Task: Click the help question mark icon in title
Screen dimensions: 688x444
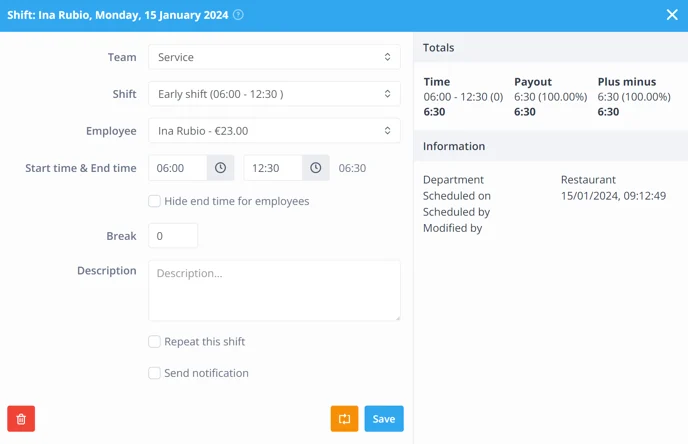Action: click(x=238, y=15)
